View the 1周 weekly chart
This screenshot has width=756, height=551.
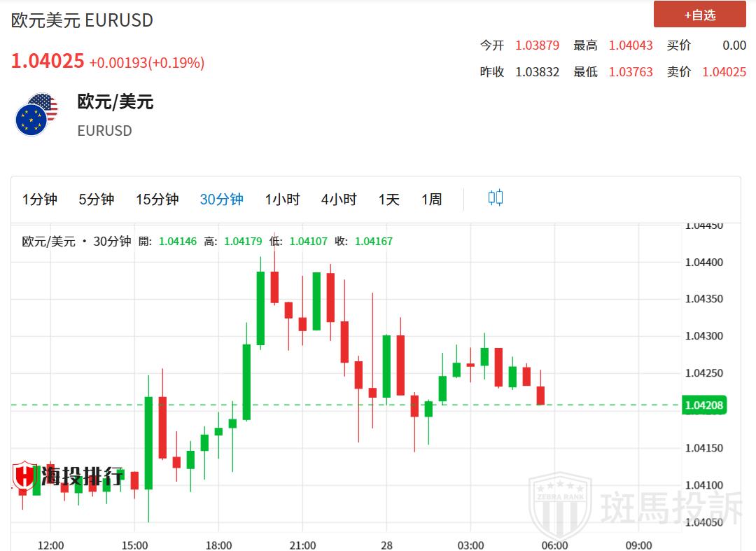(x=432, y=200)
